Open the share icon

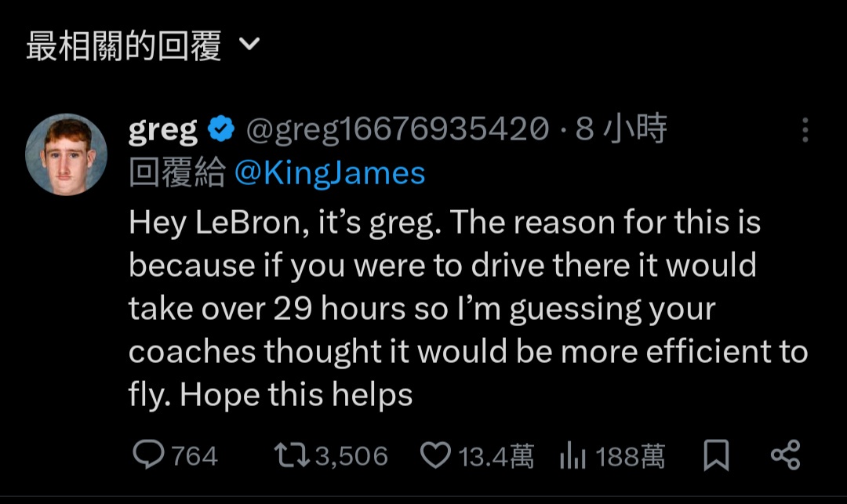click(785, 455)
